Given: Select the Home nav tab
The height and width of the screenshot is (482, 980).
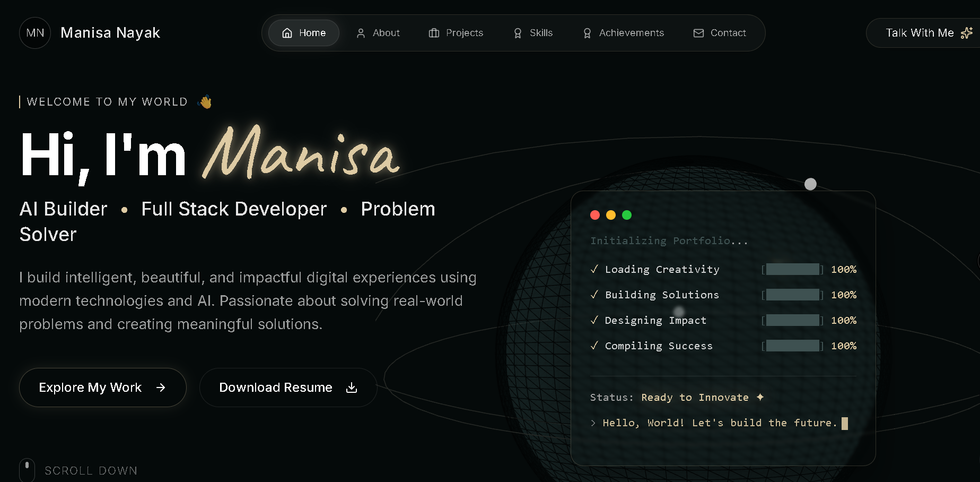Looking at the screenshot, I should [304, 33].
